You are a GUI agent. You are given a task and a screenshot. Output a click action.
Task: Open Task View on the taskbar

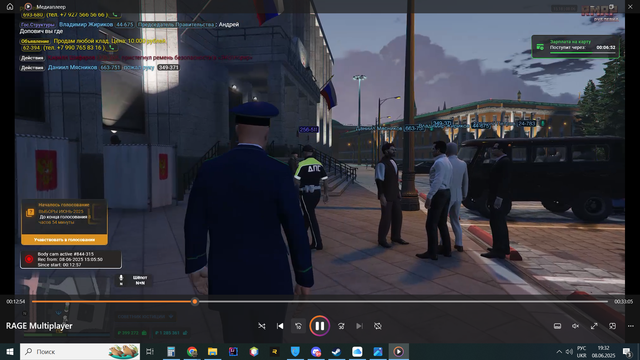click(x=150, y=351)
